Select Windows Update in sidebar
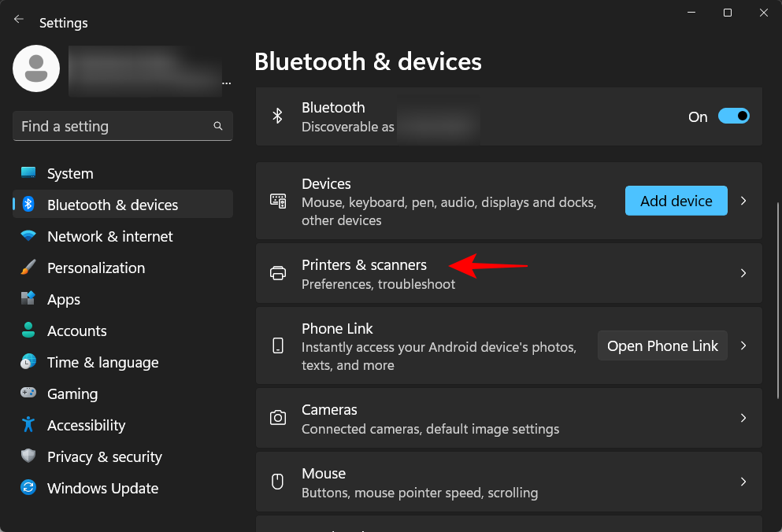782x532 pixels. point(102,489)
